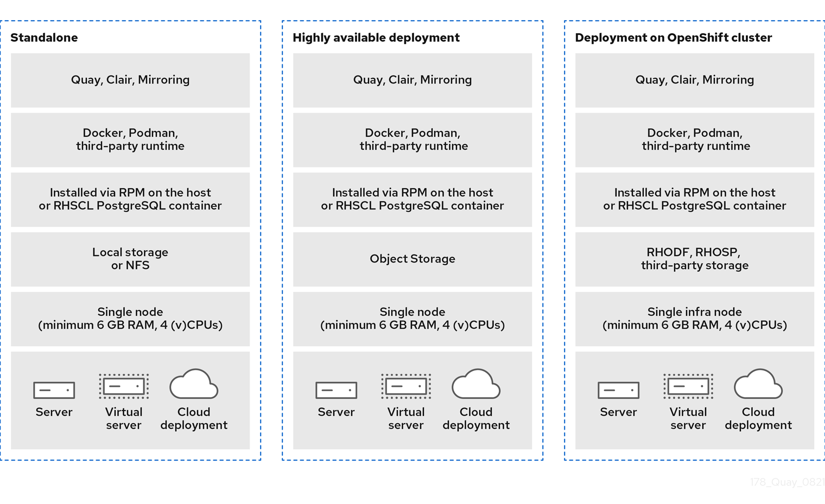Select the Virtual server icon under Standalone

(124, 386)
